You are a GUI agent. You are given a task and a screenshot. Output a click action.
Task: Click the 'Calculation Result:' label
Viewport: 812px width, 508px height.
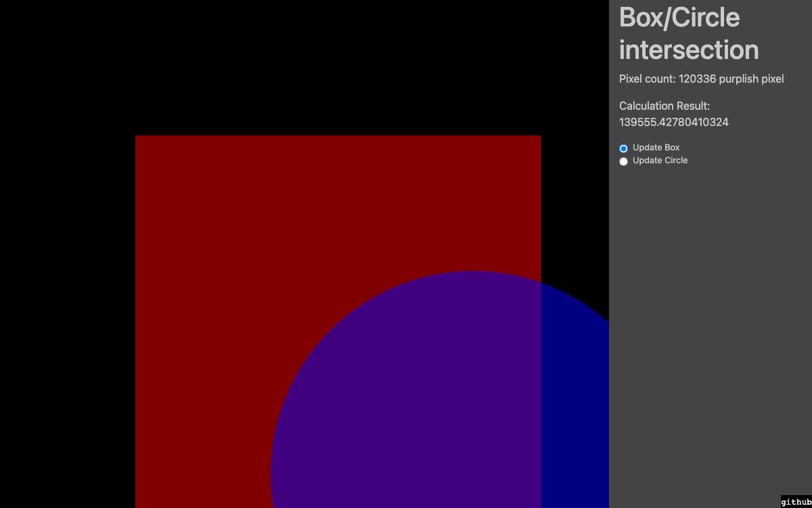click(664, 106)
